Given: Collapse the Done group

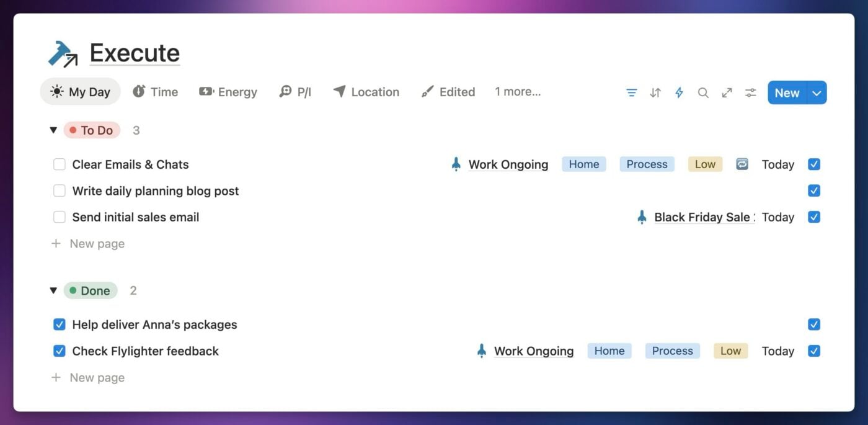Looking at the screenshot, I should (x=53, y=290).
